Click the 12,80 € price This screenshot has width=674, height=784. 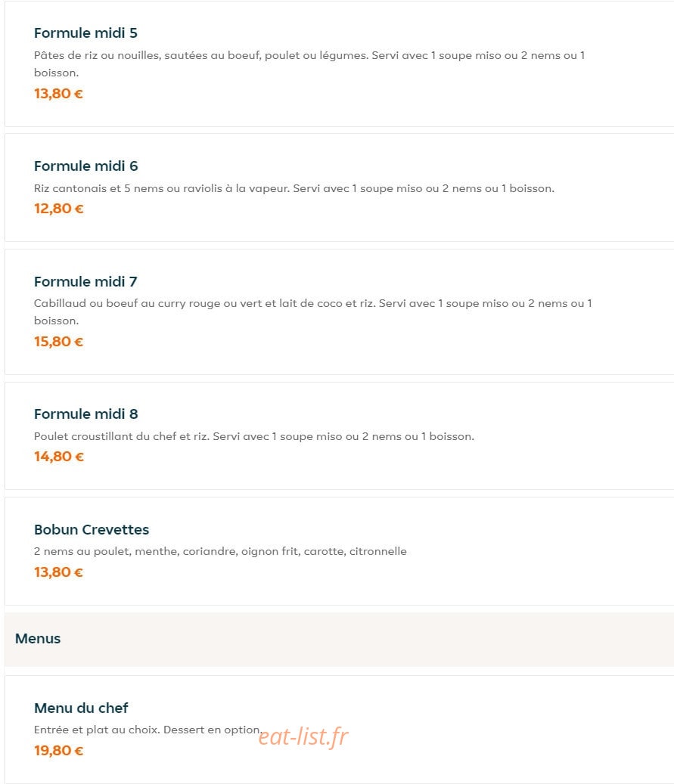58,209
